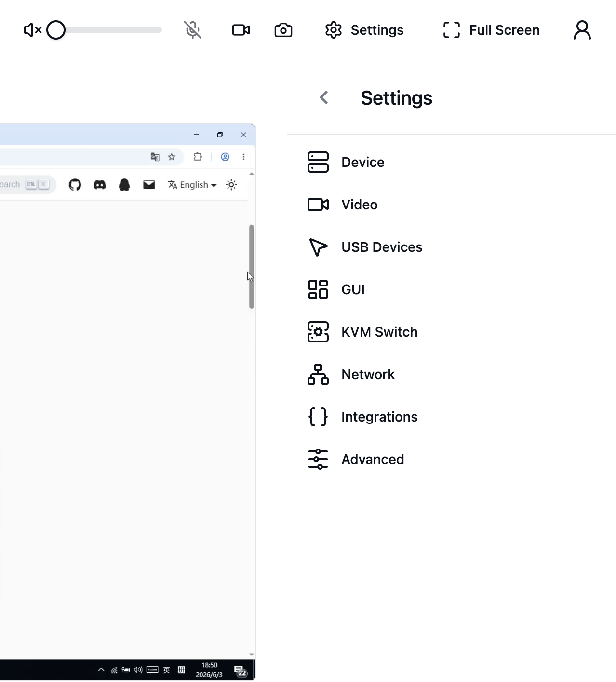The width and height of the screenshot is (616, 682).
Task: Open the English language dropdown
Action: pos(192,185)
